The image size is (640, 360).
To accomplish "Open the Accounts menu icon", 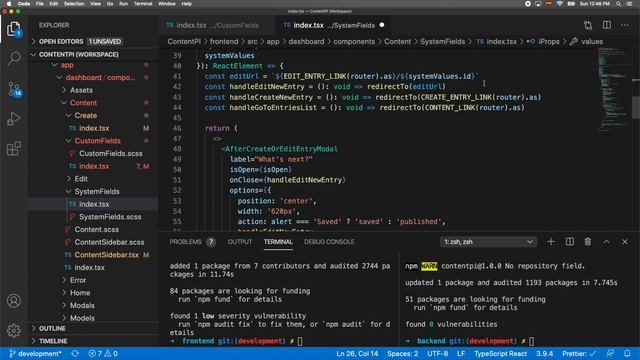I will click(14, 301).
